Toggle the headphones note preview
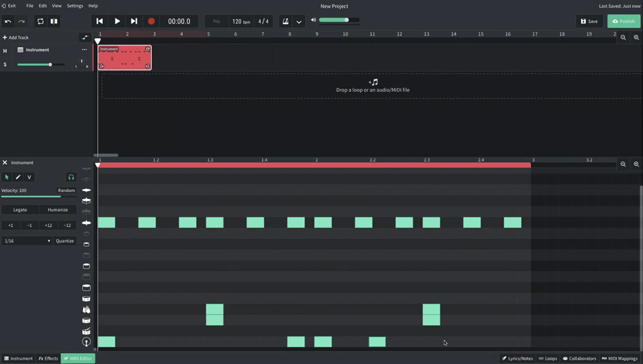 pos(71,177)
